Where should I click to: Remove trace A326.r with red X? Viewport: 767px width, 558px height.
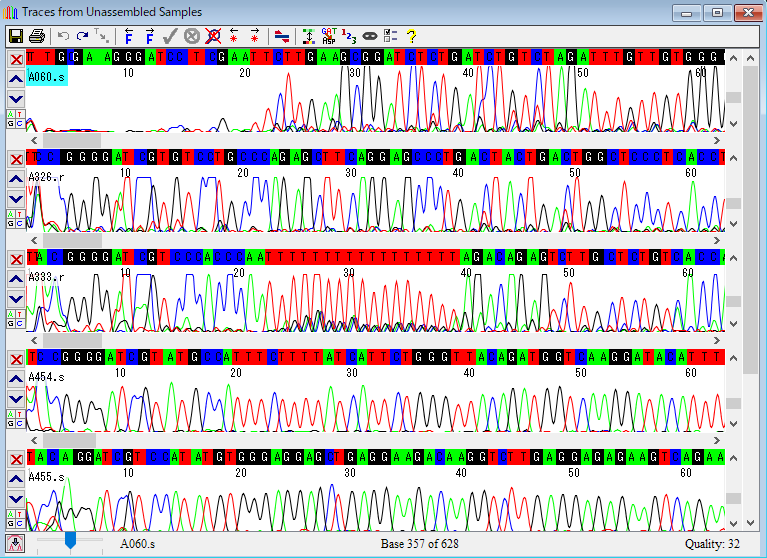click(16, 159)
